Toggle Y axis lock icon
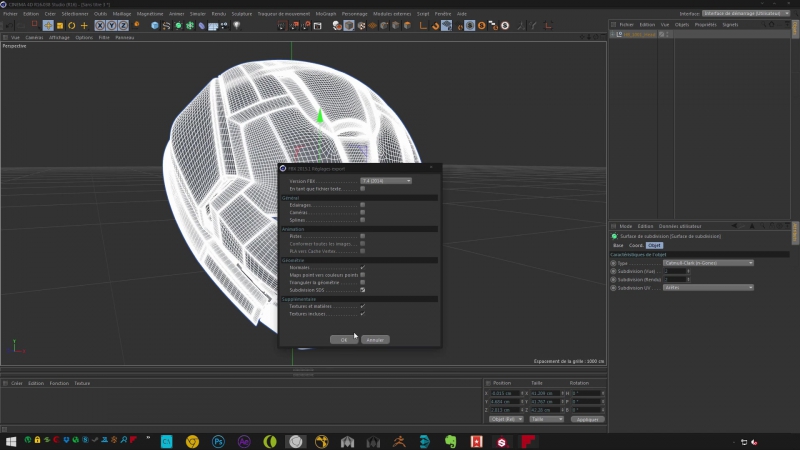The image size is (800, 450). click(x=111, y=26)
